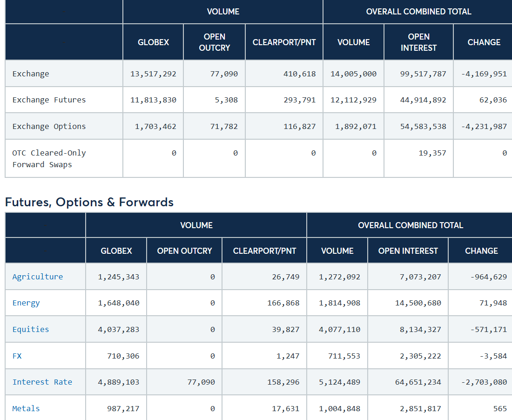
Task: Click Interest Rate open interest 64,651,234
Action: 418,382
